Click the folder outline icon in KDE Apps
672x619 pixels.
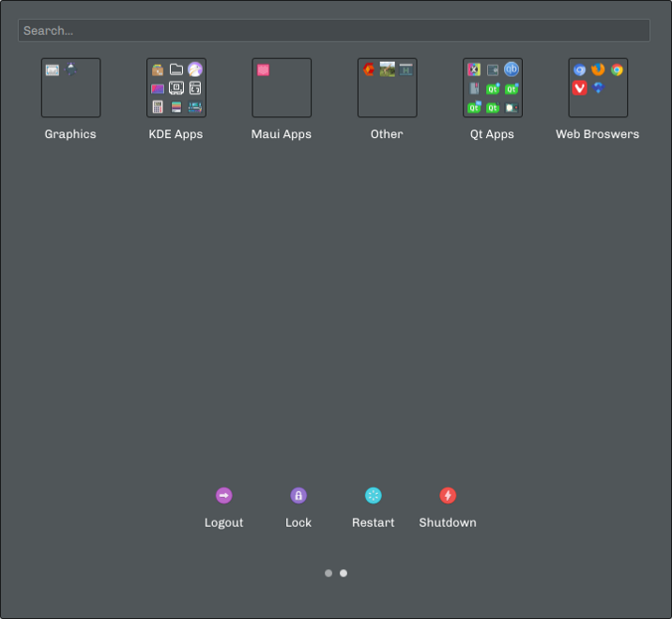click(x=176, y=70)
